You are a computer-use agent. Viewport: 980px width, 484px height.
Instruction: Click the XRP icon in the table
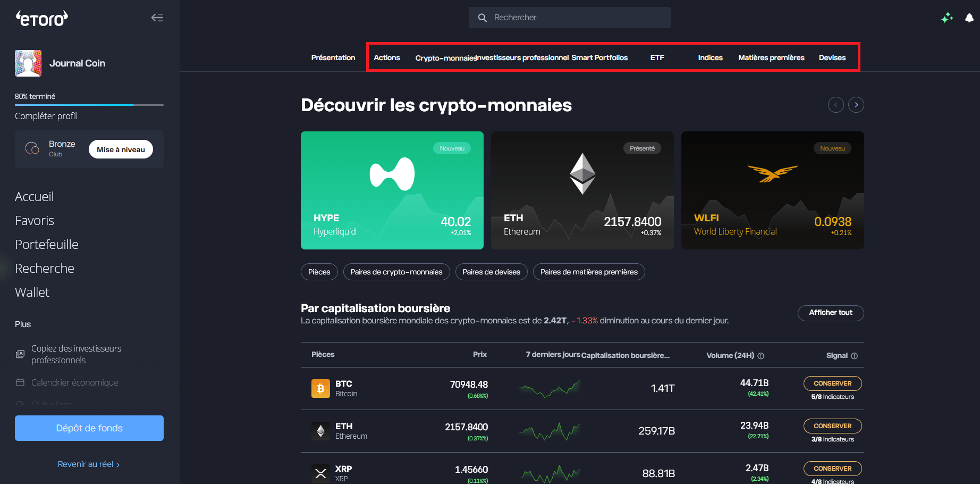point(320,472)
